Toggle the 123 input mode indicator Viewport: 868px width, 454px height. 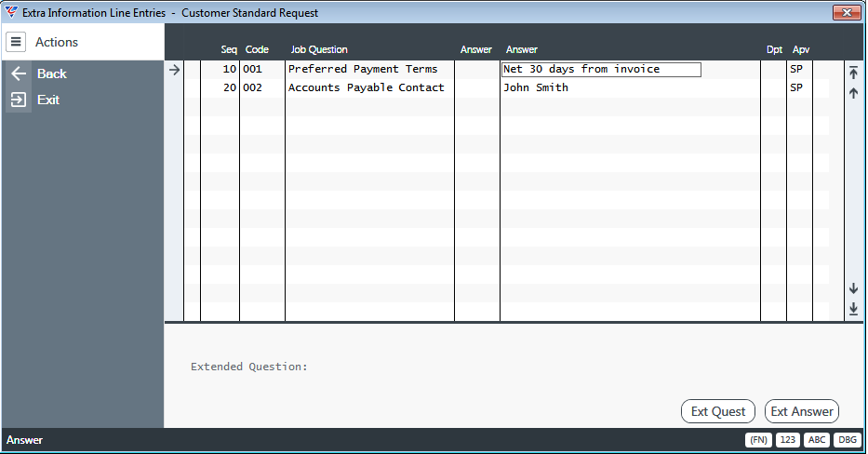788,440
